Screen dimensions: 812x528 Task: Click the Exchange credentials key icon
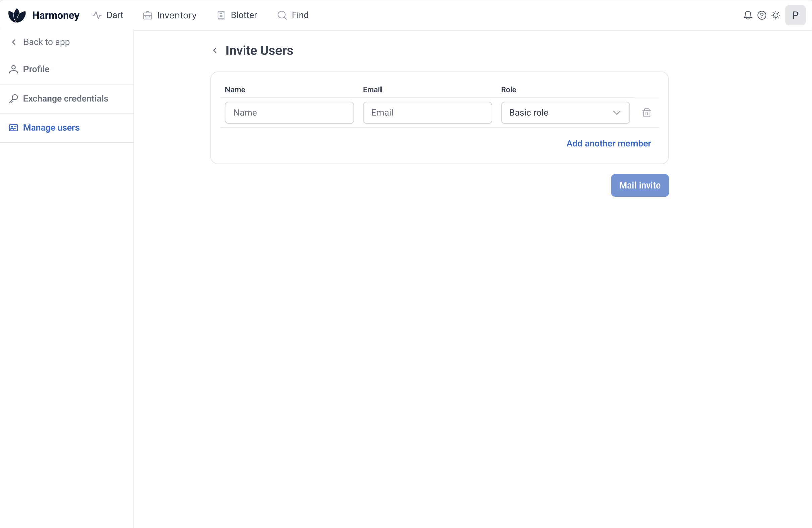click(14, 99)
